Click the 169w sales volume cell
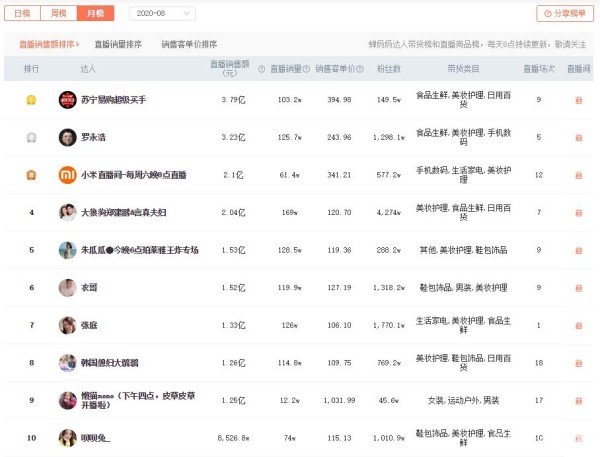Screen dimensions: 600x457 [x=290, y=212]
